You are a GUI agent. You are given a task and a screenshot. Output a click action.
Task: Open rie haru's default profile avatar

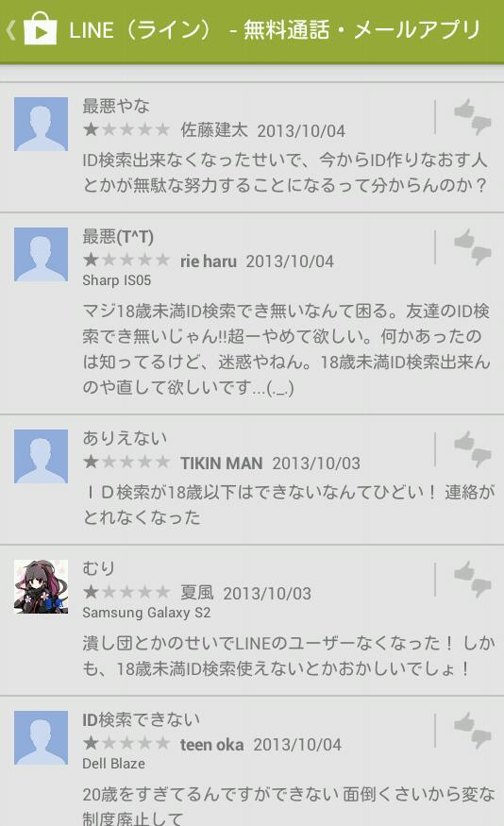pyautogui.click(x=42, y=255)
